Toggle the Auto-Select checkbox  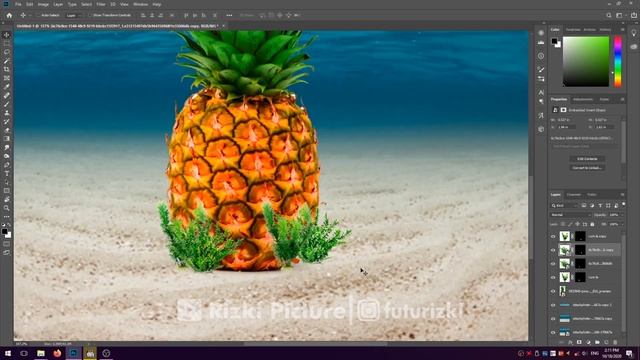(39, 15)
